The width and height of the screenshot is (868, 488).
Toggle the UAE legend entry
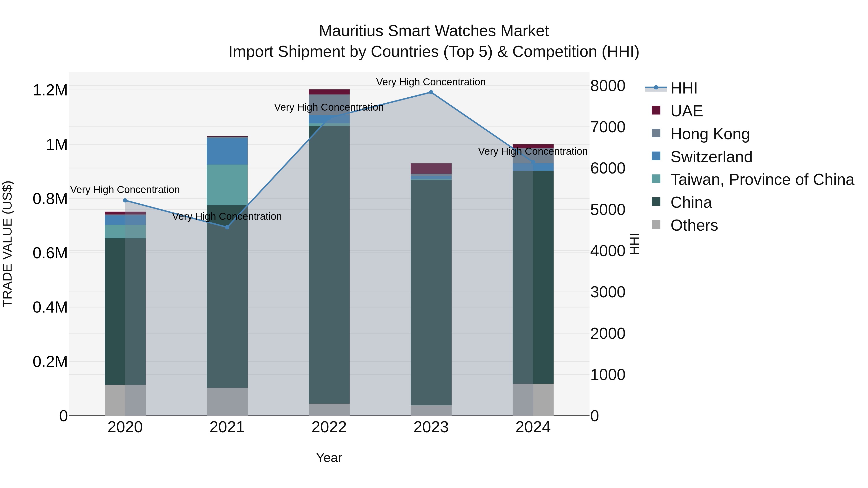click(x=677, y=111)
